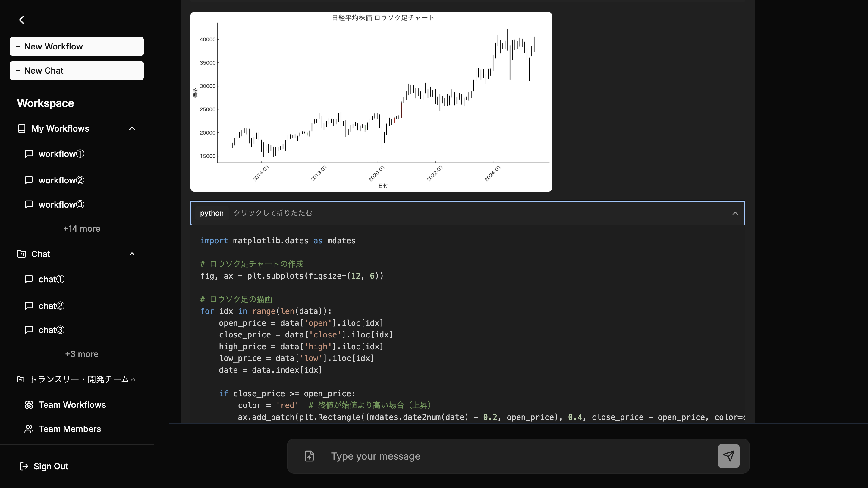Click the speech bubble icon beside chat②
Viewport: 868px width, 488px height.
coord(29,306)
